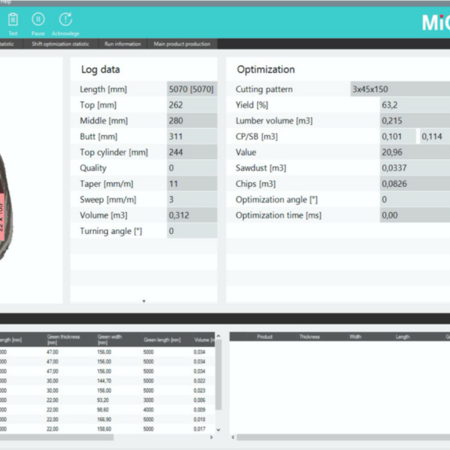Click the lumber table scroll up arrow
450x450 pixels.
[x=218, y=336]
